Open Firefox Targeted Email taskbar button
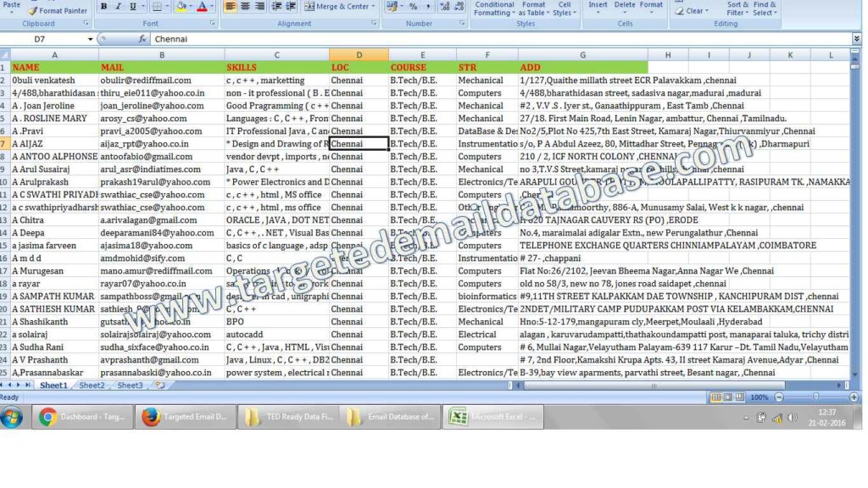Viewport: 868px width, 488px height. coord(186,417)
